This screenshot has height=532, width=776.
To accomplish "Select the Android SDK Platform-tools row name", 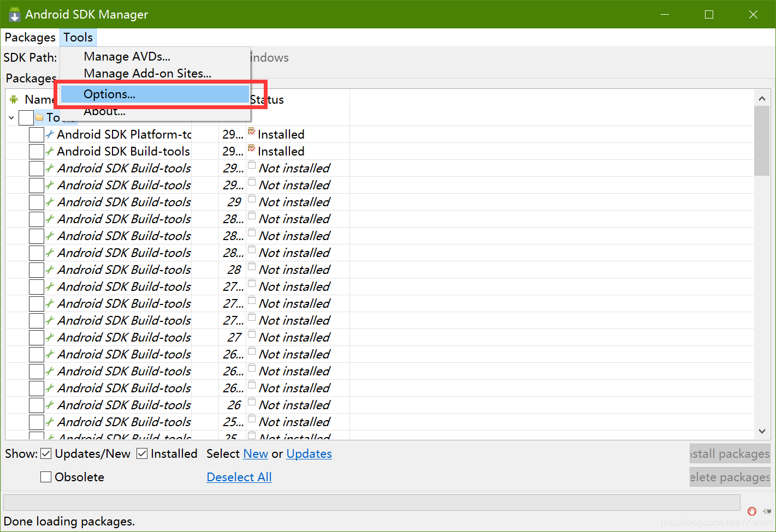I will (x=124, y=134).
